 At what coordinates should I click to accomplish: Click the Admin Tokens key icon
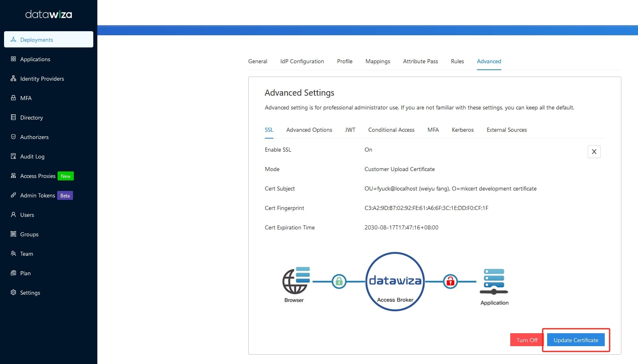(x=13, y=195)
